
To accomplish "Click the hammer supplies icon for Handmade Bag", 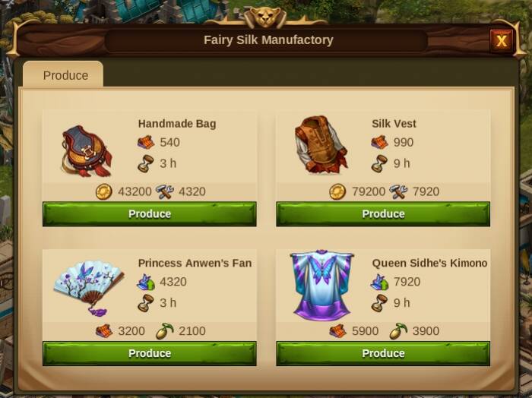I will coord(165,192).
